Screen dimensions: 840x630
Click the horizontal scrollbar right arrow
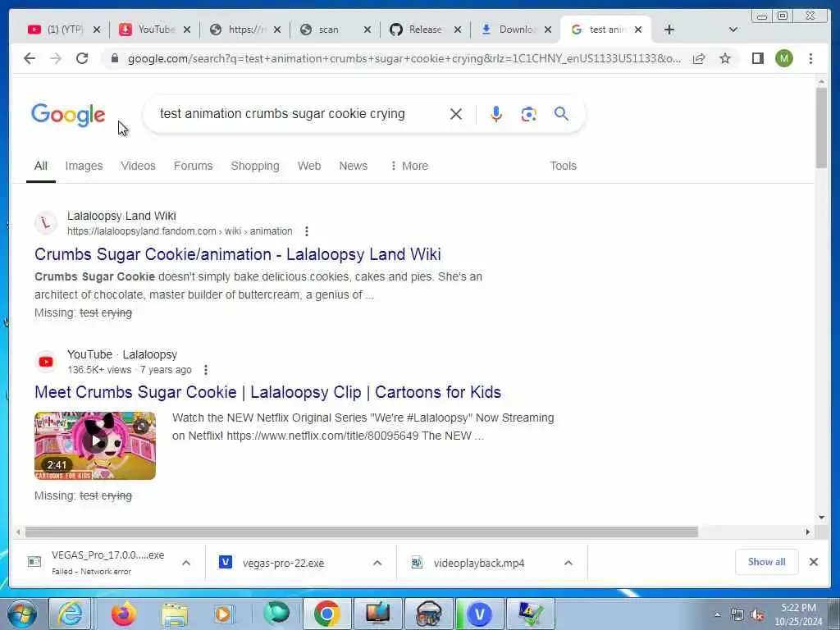[808, 532]
